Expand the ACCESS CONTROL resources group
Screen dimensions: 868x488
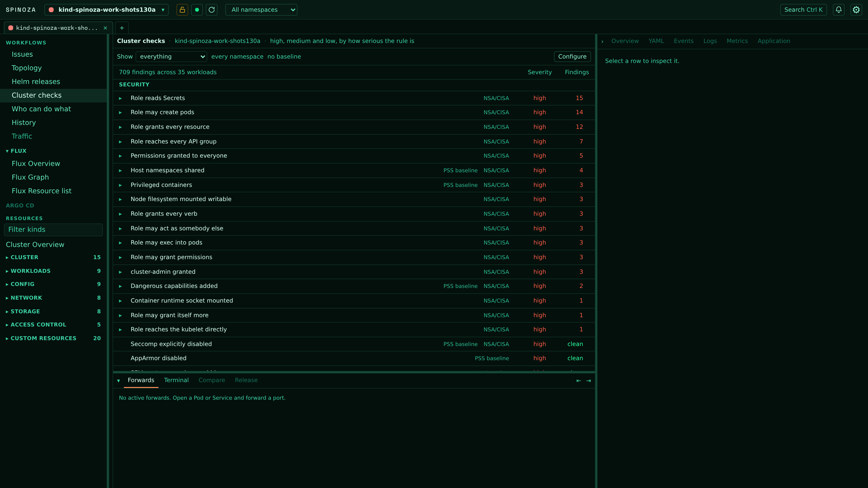click(x=53, y=325)
